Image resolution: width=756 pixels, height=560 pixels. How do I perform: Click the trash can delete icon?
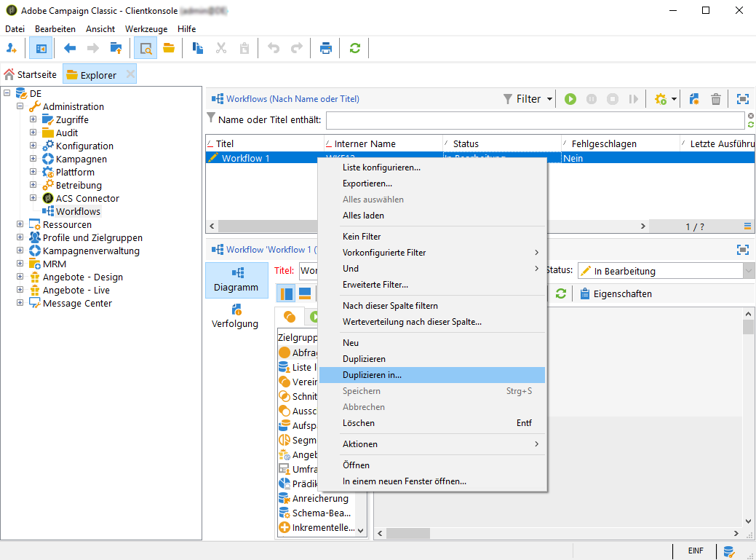(x=716, y=99)
